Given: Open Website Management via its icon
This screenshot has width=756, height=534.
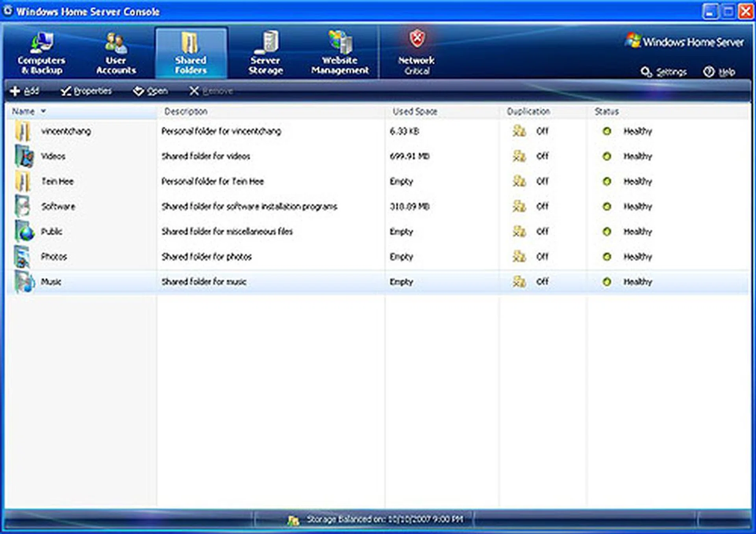Looking at the screenshot, I should click(x=339, y=41).
